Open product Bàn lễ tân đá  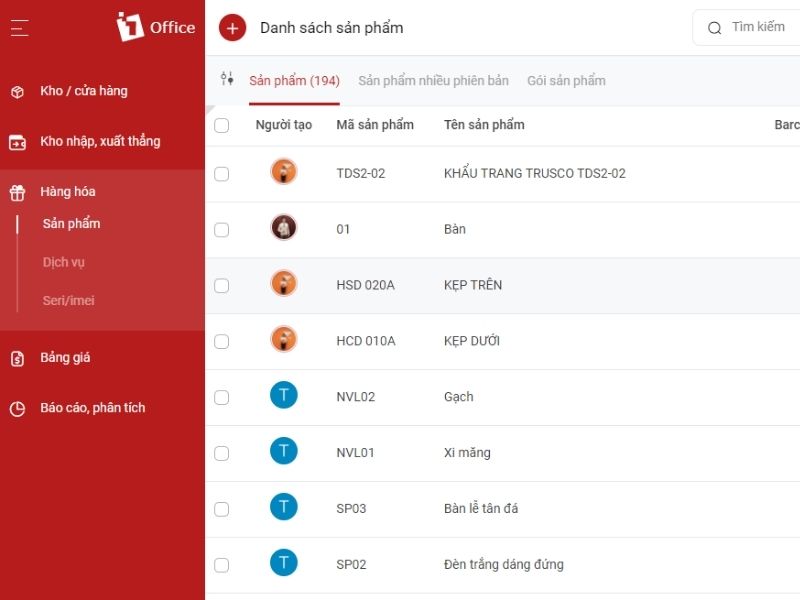pos(481,509)
